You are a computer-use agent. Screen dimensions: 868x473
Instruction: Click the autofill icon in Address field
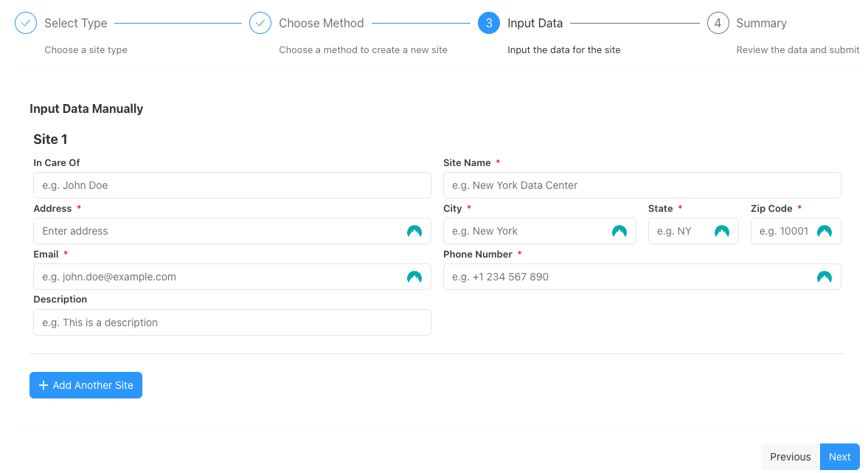[x=414, y=231]
